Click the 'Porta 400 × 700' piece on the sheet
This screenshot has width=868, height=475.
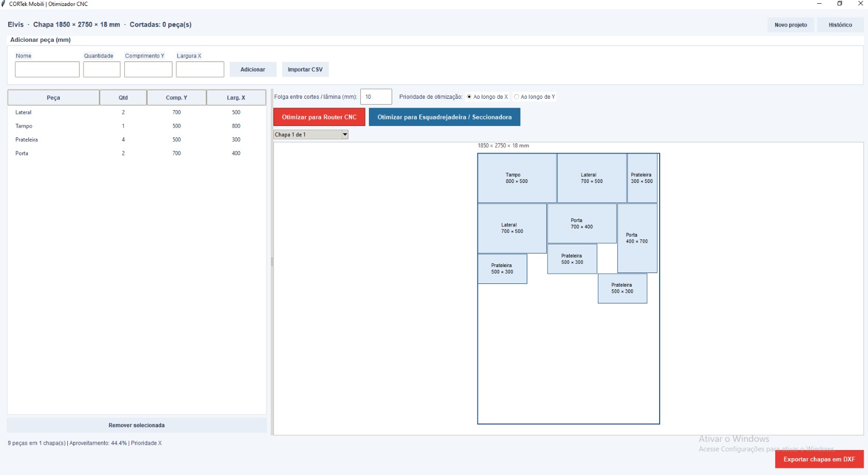pos(637,238)
